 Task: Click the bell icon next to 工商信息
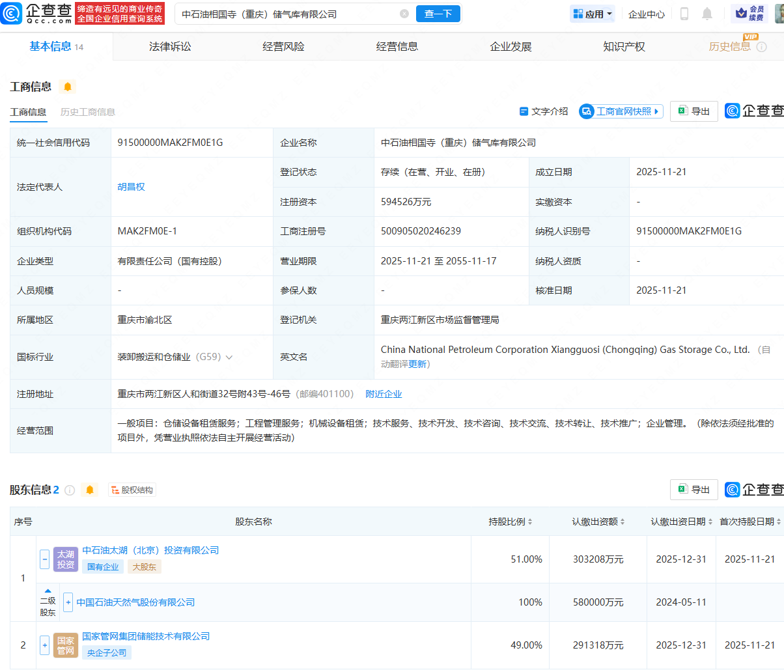(67, 87)
